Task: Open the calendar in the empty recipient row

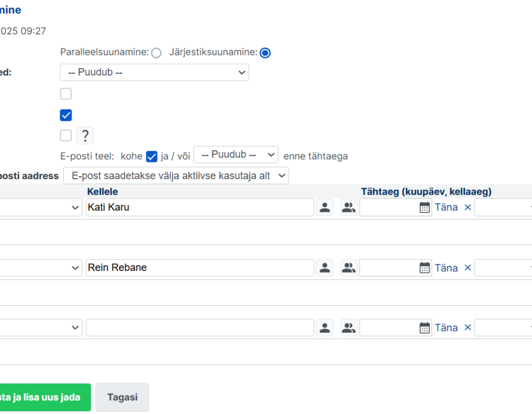Action: (424, 328)
